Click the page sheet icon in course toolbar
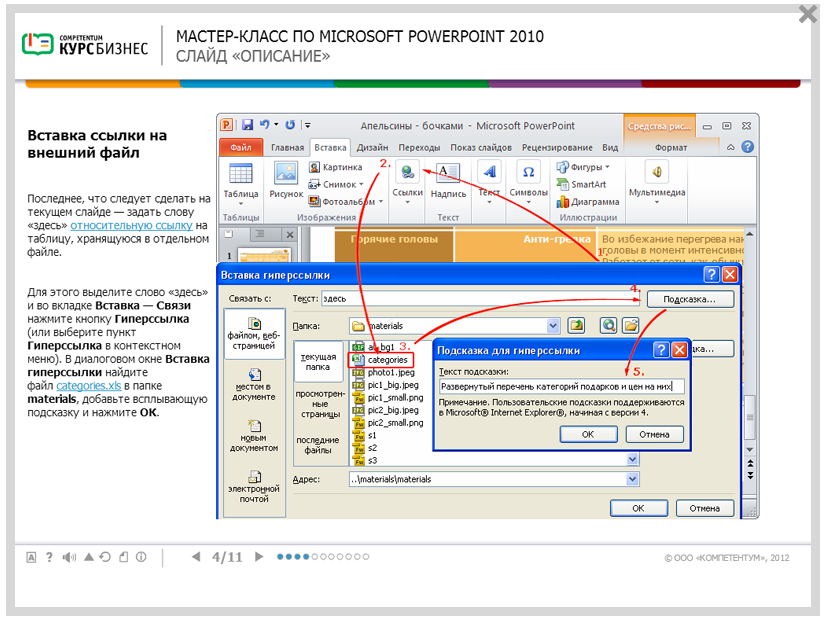Viewport: 828px width, 626px height. click(124, 557)
